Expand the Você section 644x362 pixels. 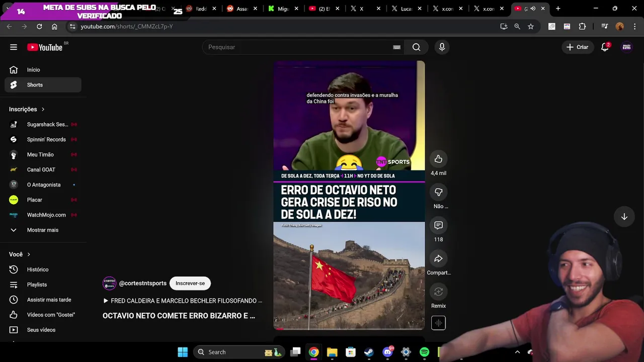point(20,254)
